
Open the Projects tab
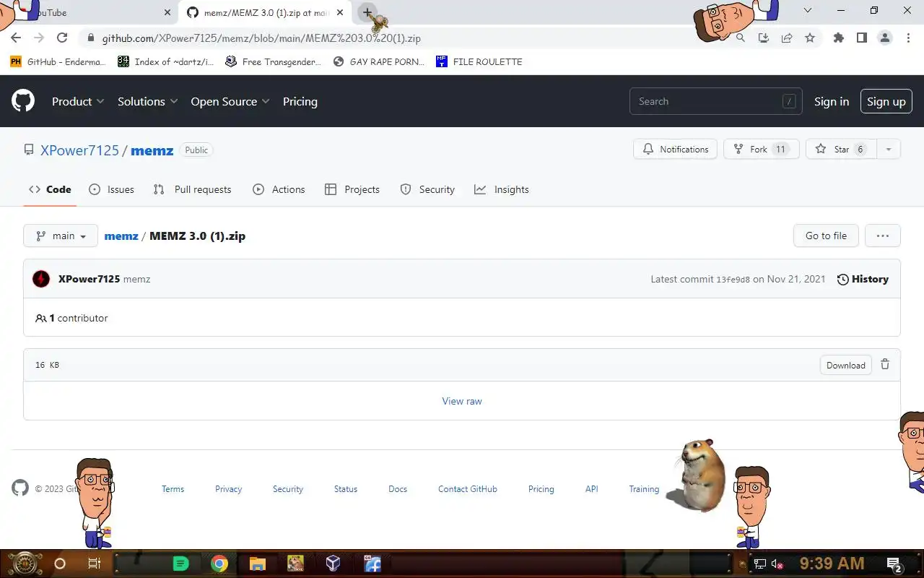pyautogui.click(x=352, y=189)
